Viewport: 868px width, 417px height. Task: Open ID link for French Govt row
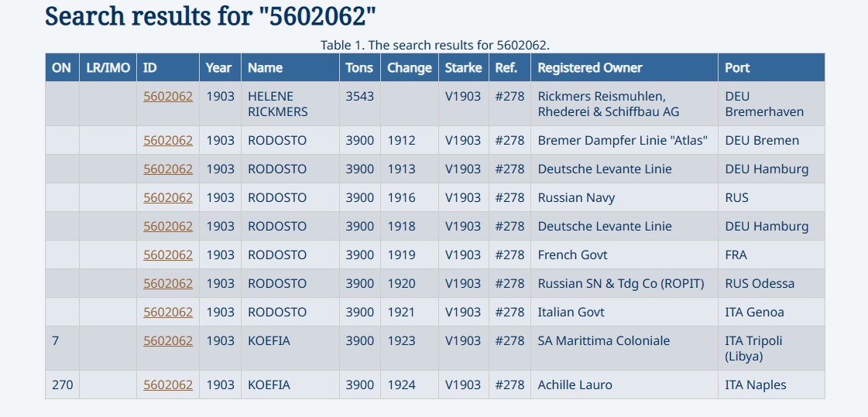[168, 255]
